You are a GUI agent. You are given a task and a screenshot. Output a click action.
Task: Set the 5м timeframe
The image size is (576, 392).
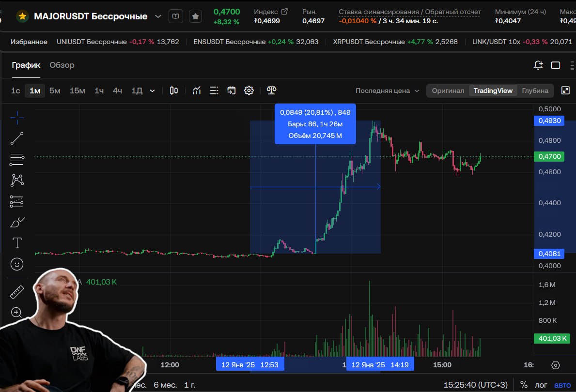[55, 90]
